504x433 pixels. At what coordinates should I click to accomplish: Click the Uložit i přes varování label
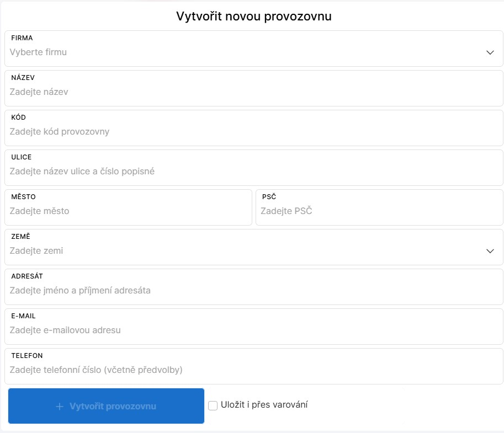(x=264, y=405)
